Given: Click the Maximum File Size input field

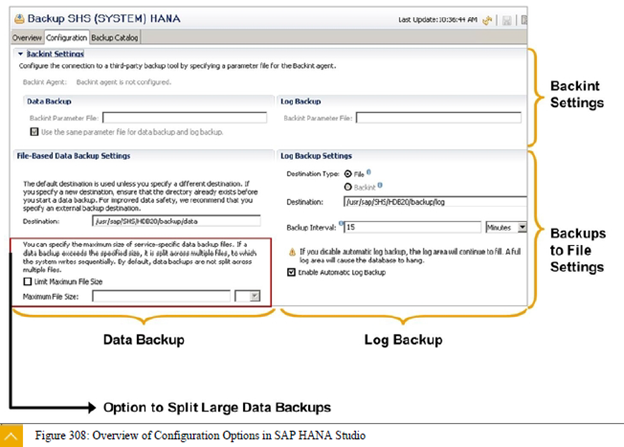Looking at the screenshot, I should click(161, 296).
